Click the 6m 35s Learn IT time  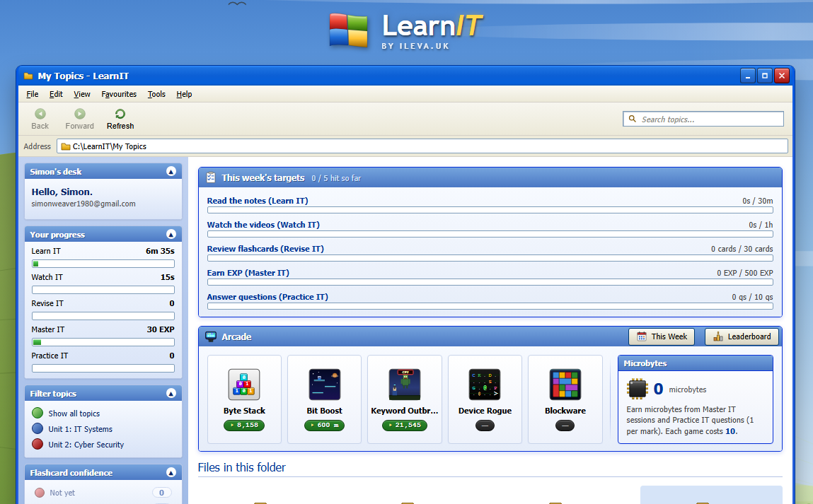(160, 251)
